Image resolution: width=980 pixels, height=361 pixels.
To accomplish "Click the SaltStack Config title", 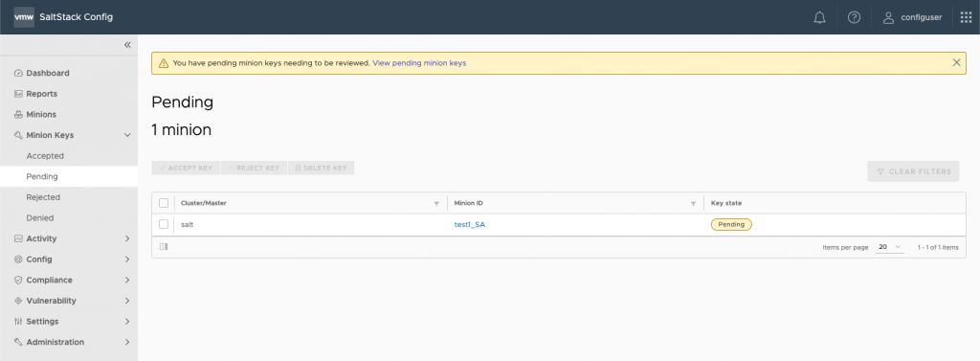I will [77, 17].
